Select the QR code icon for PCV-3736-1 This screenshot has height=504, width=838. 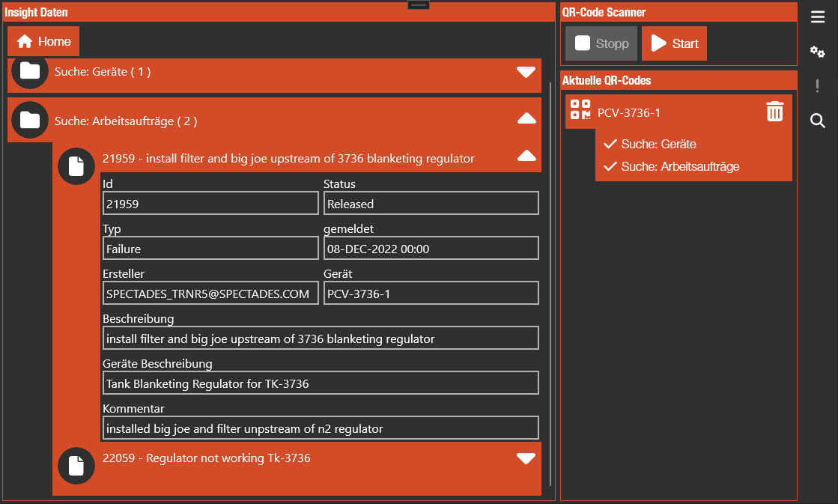click(x=580, y=109)
